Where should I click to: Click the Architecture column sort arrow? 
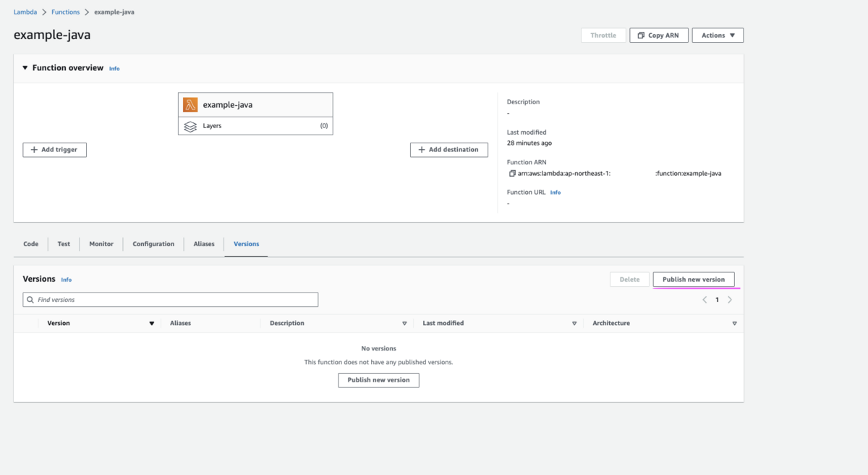tap(734, 324)
